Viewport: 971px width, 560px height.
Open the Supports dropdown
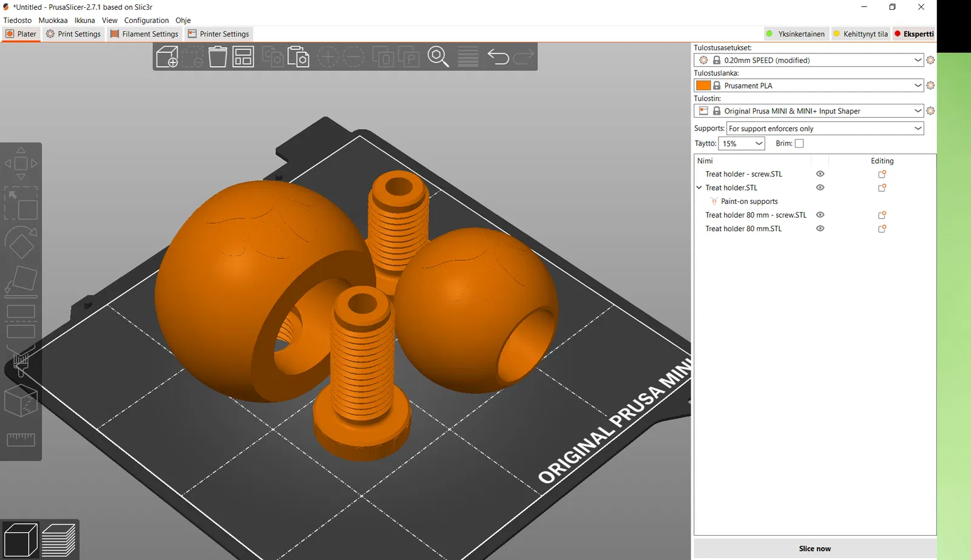(x=825, y=129)
